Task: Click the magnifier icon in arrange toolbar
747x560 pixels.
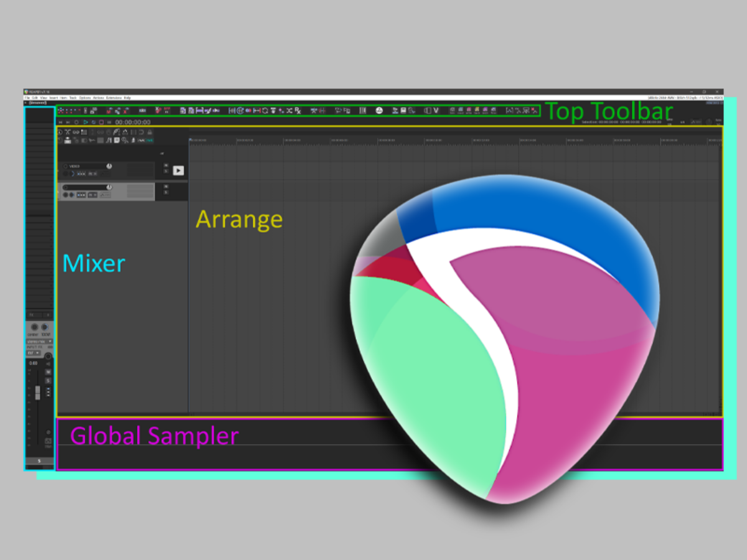Action: 125,141
